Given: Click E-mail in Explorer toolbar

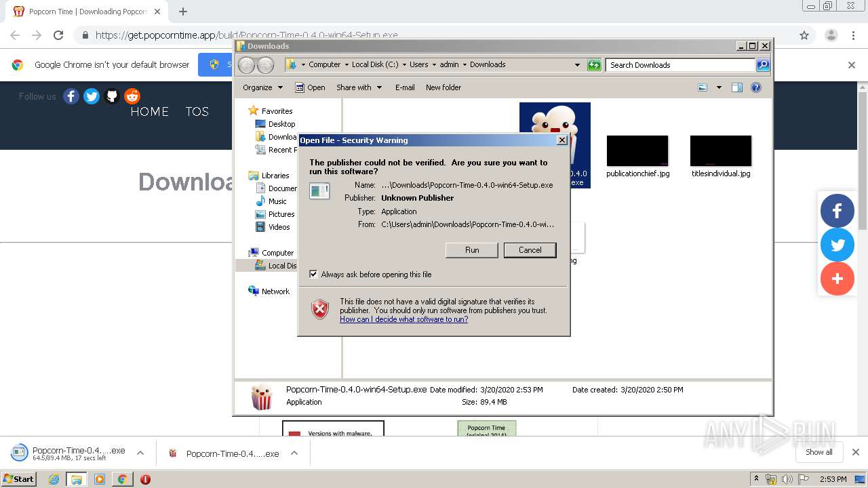Looking at the screenshot, I should 405,87.
